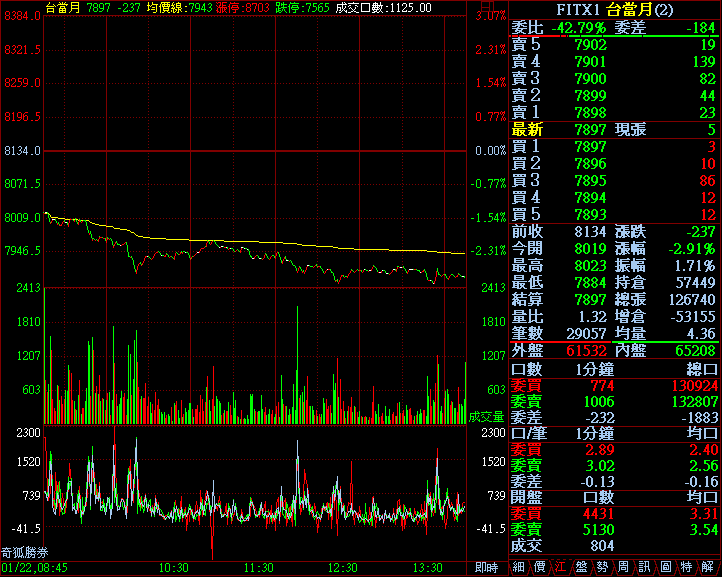This screenshot has height=577, width=722.
Task: Select the 買2 bid row at 7896
Action: click(x=614, y=164)
